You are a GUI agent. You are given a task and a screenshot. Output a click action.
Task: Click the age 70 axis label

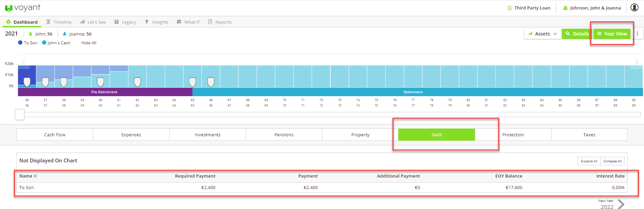click(284, 100)
